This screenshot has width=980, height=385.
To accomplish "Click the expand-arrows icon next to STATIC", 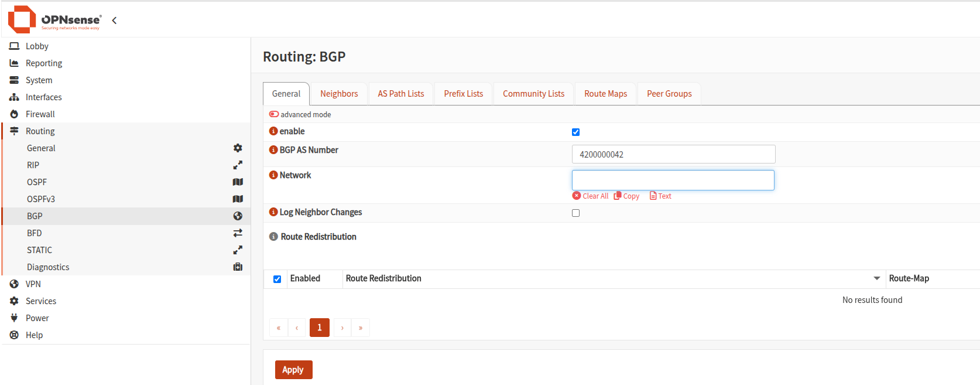I will [x=238, y=250].
